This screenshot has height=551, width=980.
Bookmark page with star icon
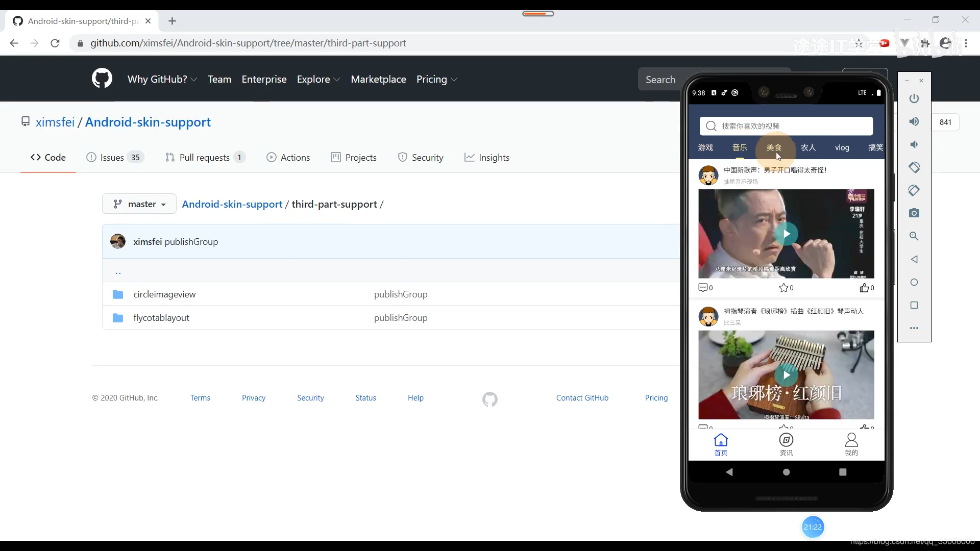(859, 43)
